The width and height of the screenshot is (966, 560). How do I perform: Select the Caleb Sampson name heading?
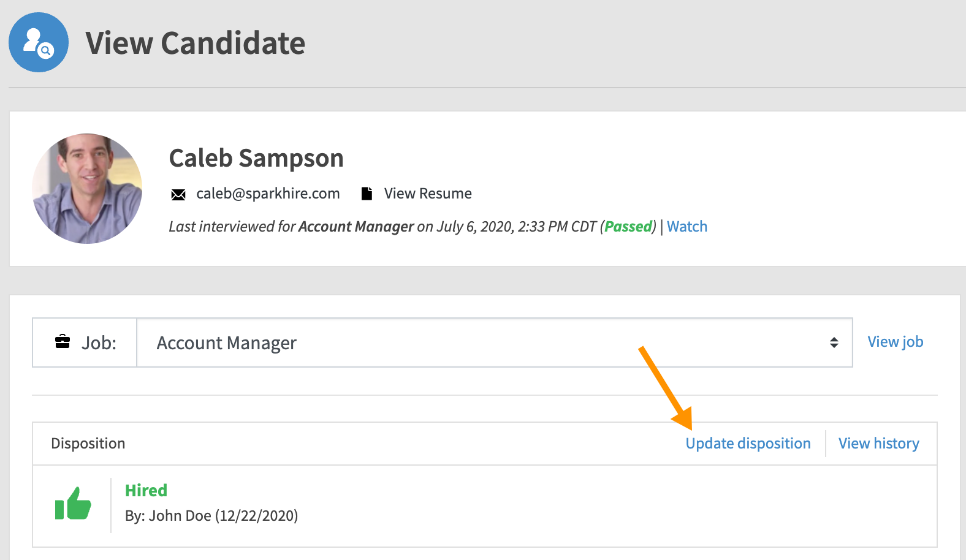(x=256, y=158)
